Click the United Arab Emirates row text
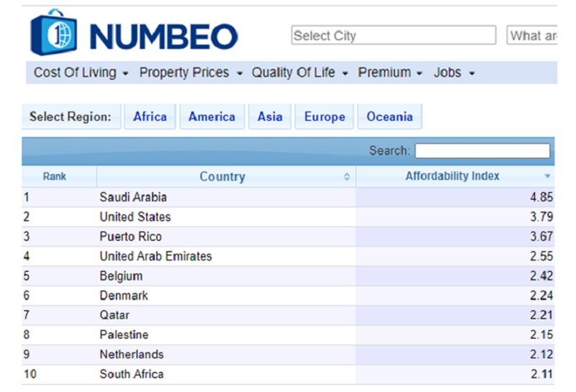 tap(156, 256)
